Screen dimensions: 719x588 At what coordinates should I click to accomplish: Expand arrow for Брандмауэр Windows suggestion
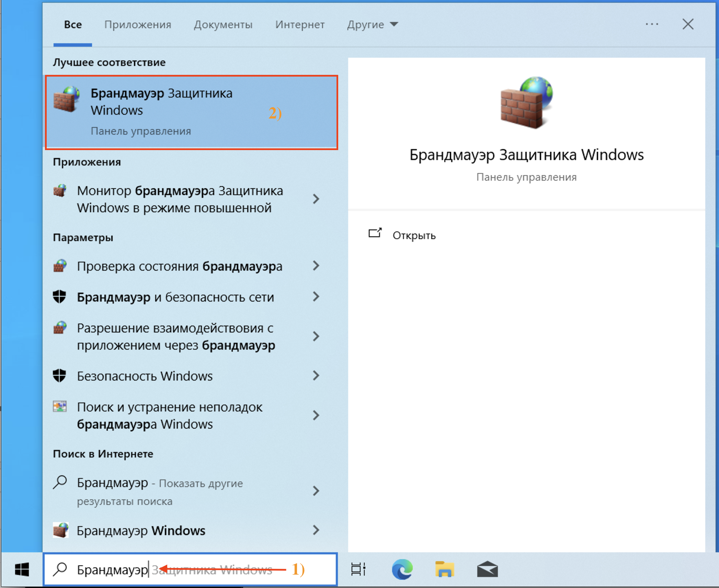316,530
